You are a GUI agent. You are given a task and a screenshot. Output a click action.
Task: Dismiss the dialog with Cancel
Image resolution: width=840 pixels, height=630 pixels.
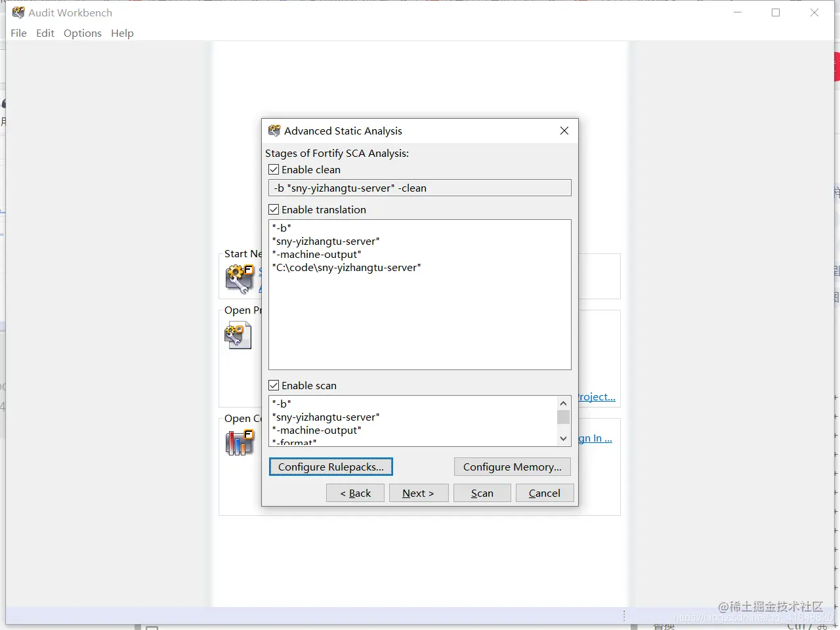pos(545,493)
